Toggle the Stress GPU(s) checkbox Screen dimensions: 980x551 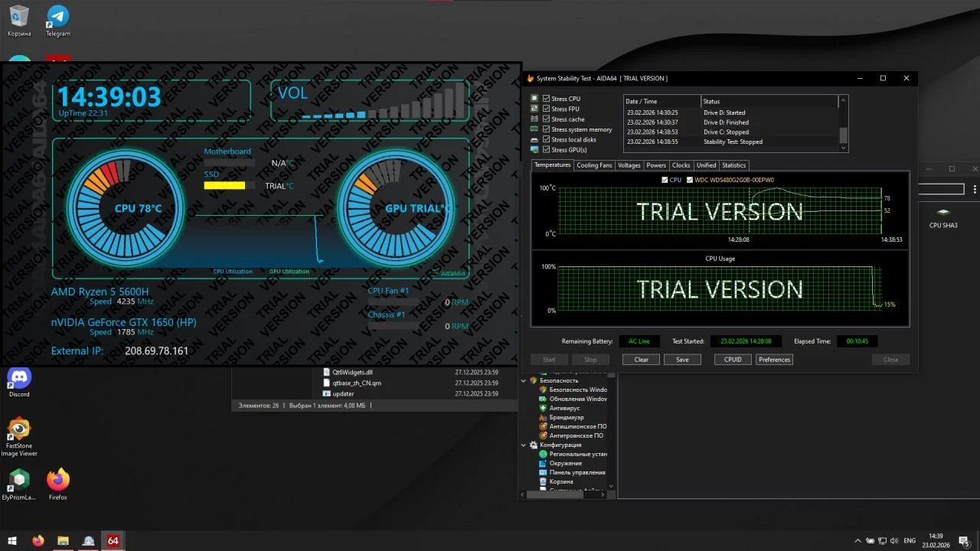[x=546, y=150]
